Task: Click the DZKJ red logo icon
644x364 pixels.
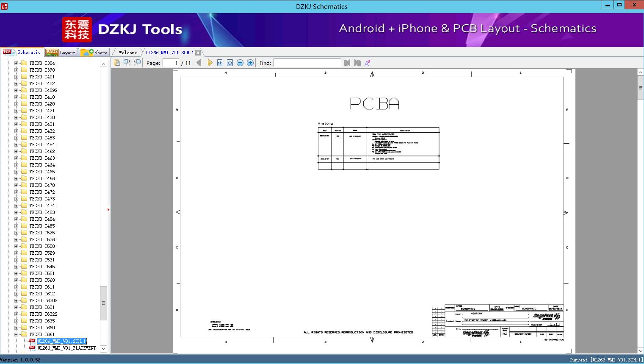Action: click(77, 30)
